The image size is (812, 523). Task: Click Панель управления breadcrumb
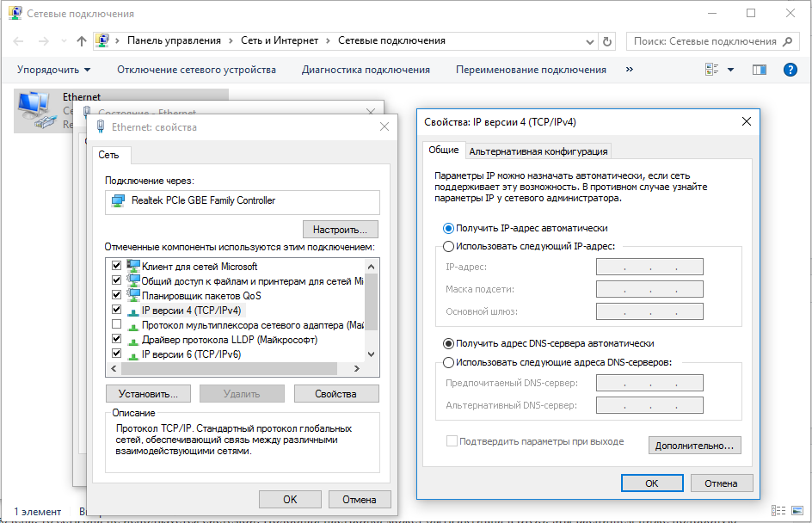[174, 41]
